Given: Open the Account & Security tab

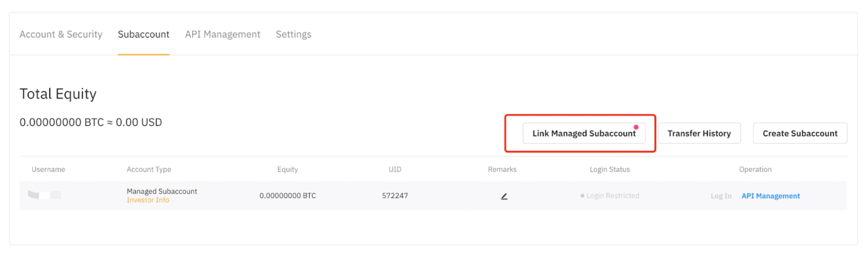Looking at the screenshot, I should (61, 34).
